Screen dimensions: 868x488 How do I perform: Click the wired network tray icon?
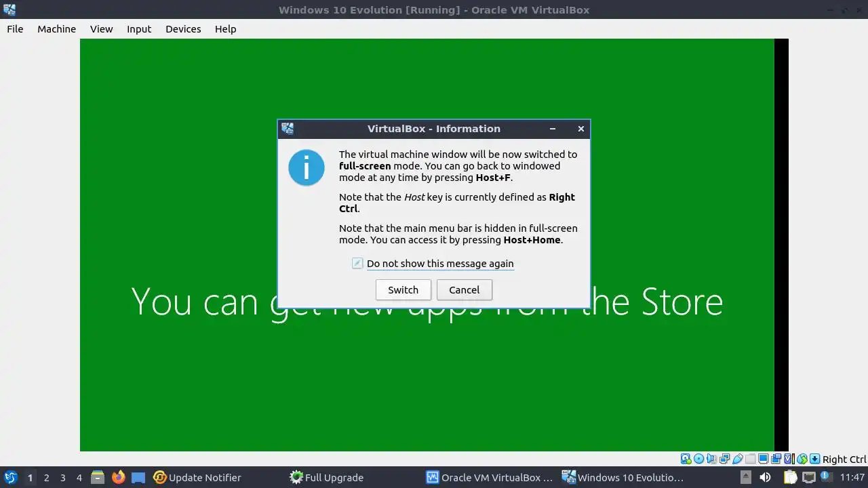pyautogui.click(x=809, y=477)
